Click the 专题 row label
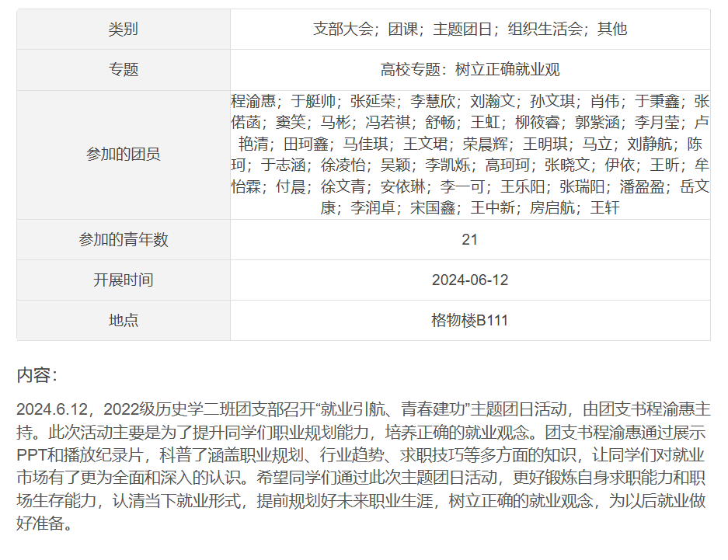The width and height of the screenshot is (728, 560). (123, 70)
